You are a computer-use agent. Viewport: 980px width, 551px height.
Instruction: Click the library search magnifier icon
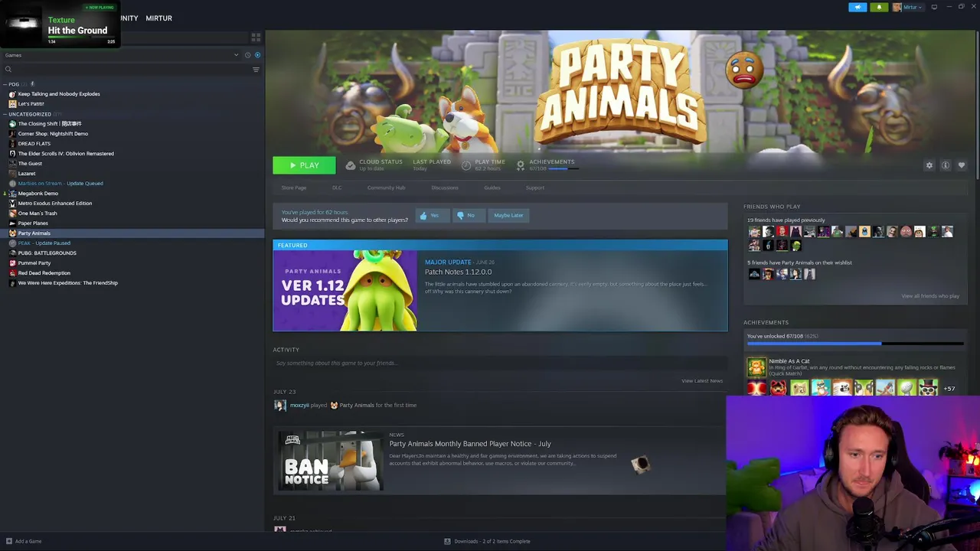point(8,70)
